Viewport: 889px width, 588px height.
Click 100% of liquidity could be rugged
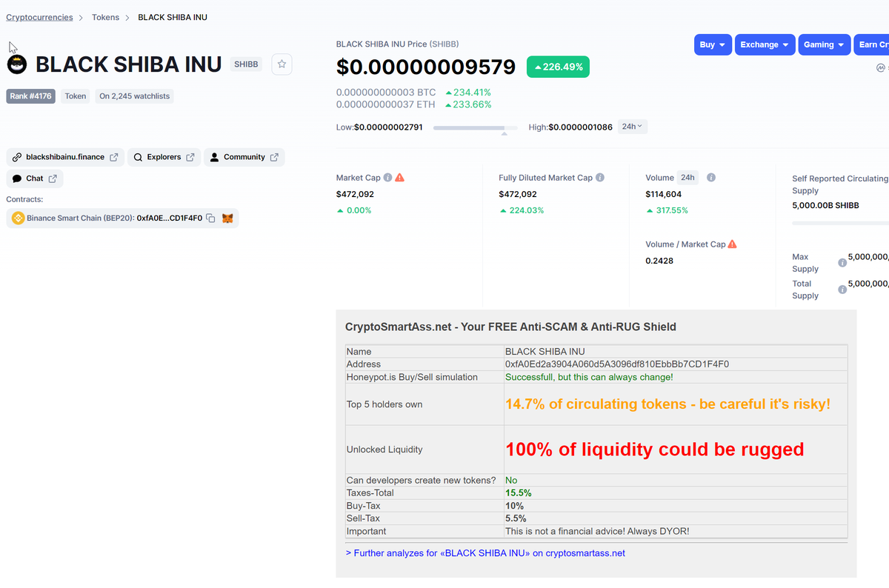coord(655,450)
